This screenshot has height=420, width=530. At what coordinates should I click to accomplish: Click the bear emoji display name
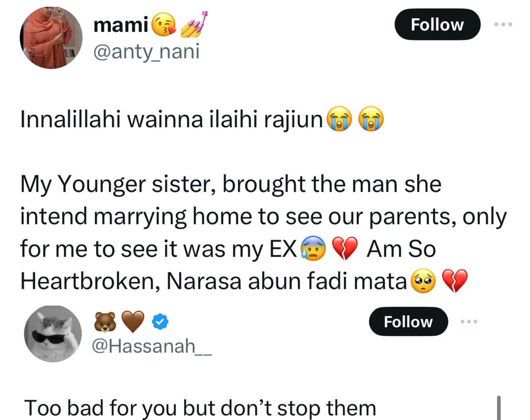[104, 322]
